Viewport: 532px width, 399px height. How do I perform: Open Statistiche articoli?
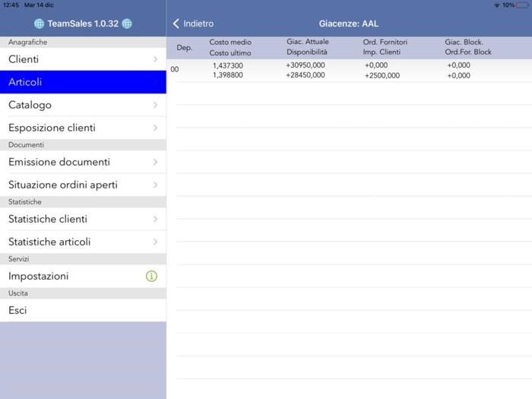[83, 242]
